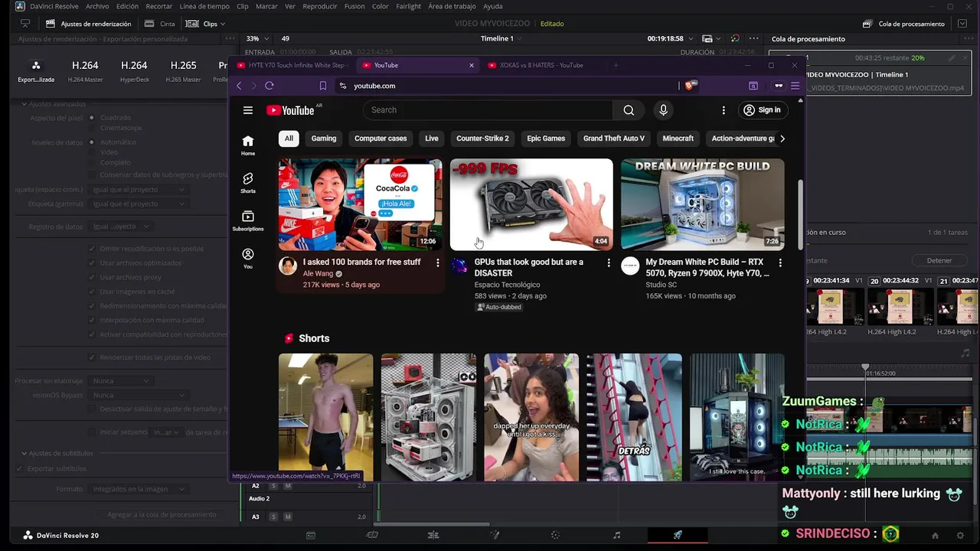Open Registro de datos dropdown
The image size is (980, 551).
(120, 227)
